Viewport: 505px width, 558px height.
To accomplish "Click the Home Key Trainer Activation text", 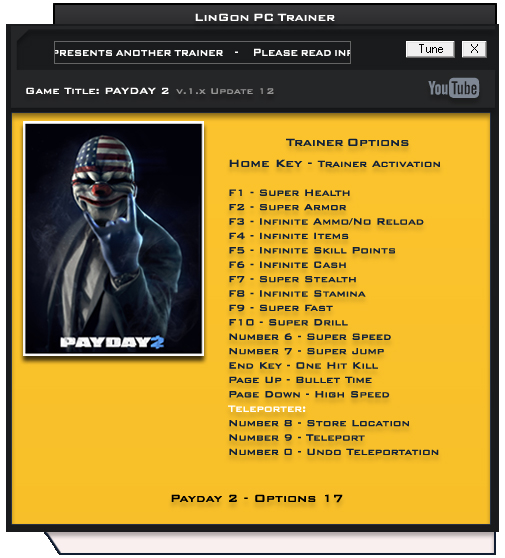I will [335, 164].
